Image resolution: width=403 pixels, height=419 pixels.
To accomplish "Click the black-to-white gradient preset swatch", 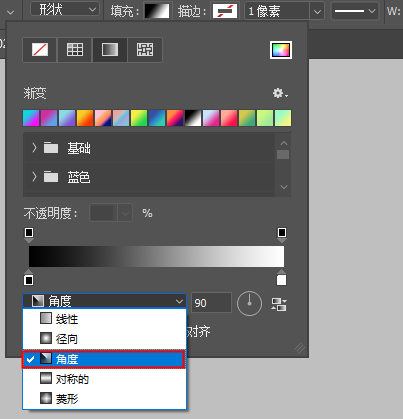I will pos(193,118).
